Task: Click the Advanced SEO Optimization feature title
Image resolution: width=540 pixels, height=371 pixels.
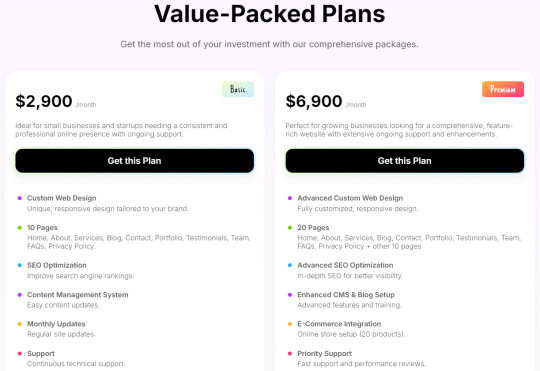Action: (x=345, y=265)
